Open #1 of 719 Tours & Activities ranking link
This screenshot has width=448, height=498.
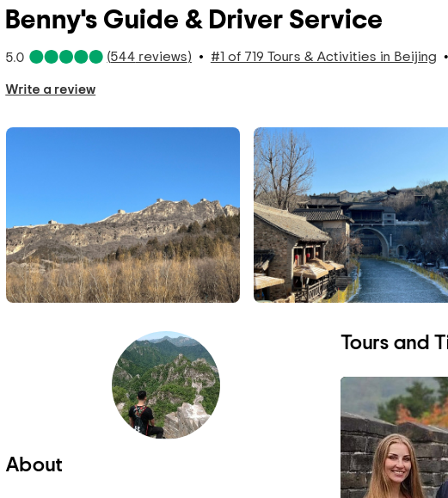323,57
